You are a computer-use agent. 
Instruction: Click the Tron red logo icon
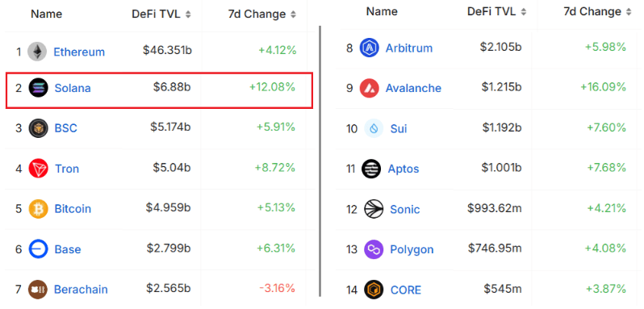tap(39, 169)
